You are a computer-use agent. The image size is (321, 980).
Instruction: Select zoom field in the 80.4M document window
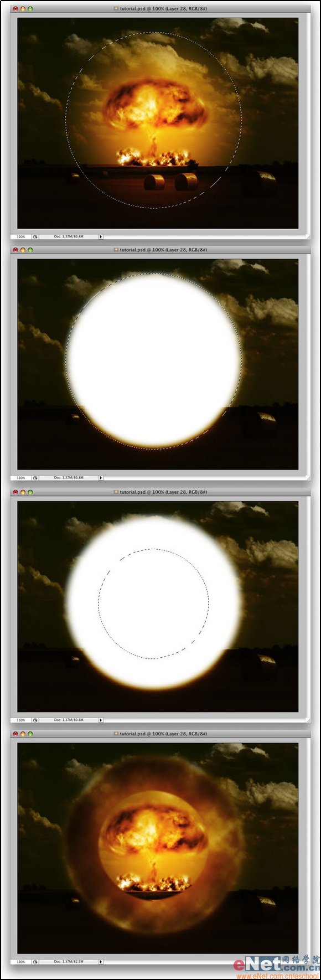pyautogui.click(x=21, y=236)
